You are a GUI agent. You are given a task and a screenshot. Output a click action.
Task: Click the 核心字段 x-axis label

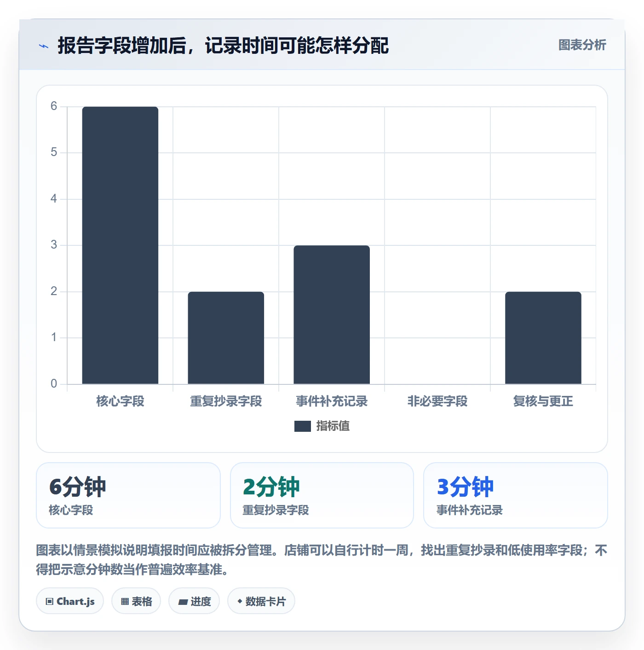(x=120, y=401)
